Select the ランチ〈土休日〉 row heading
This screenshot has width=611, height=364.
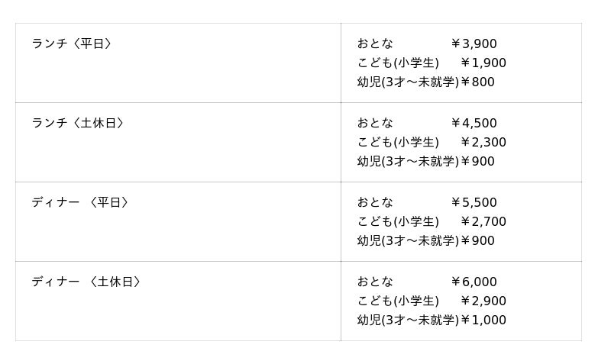(78, 124)
